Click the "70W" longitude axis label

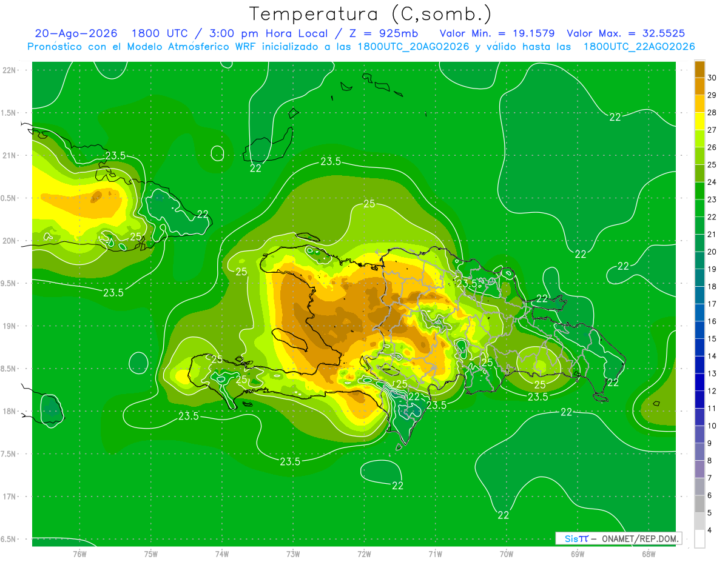507,554
